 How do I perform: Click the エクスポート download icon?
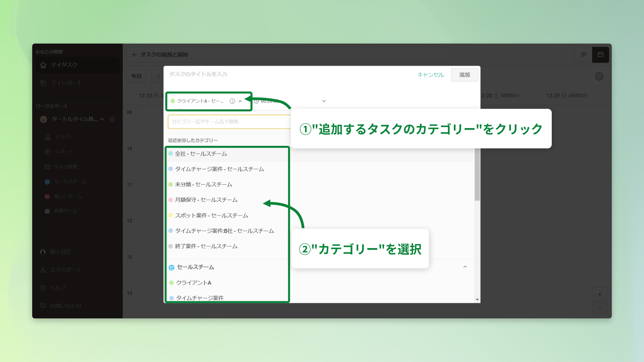43,269
